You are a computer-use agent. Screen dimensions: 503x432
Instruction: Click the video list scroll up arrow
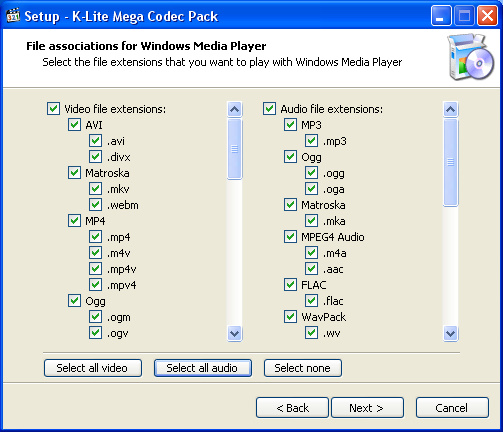click(235, 109)
